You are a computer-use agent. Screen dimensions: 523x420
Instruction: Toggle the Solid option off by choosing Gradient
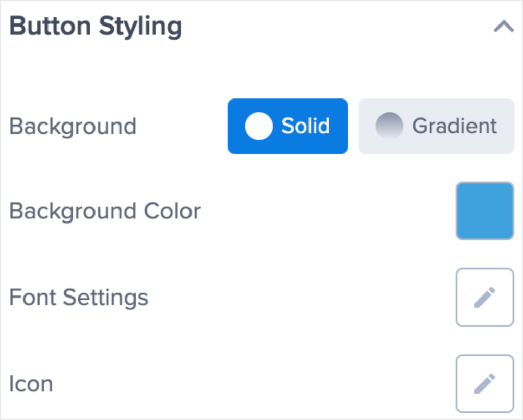[436, 126]
